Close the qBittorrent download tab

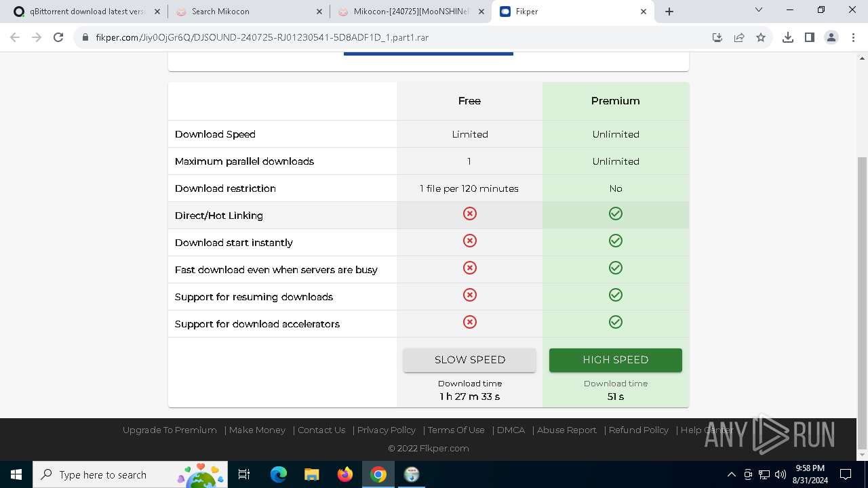click(x=157, y=12)
